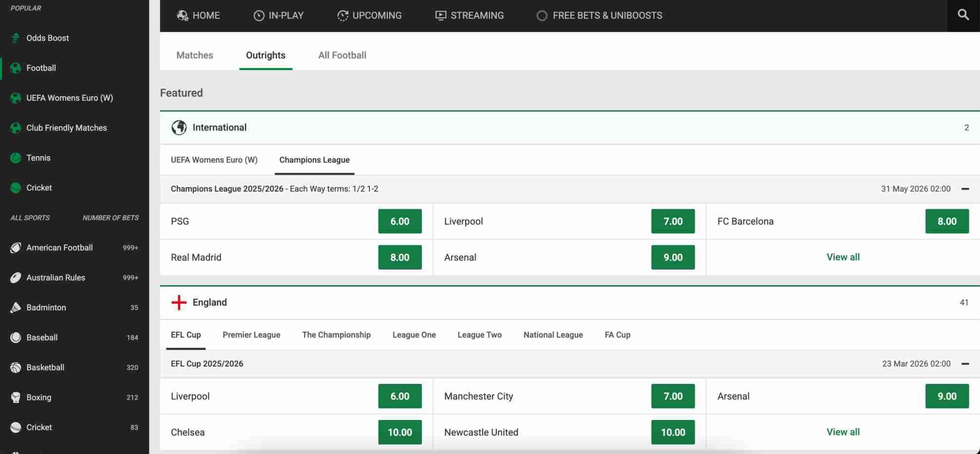Click the search magnifier icon
Image resolution: width=980 pixels, height=454 pixels.
pyautogui.click(x=963, y=15)
